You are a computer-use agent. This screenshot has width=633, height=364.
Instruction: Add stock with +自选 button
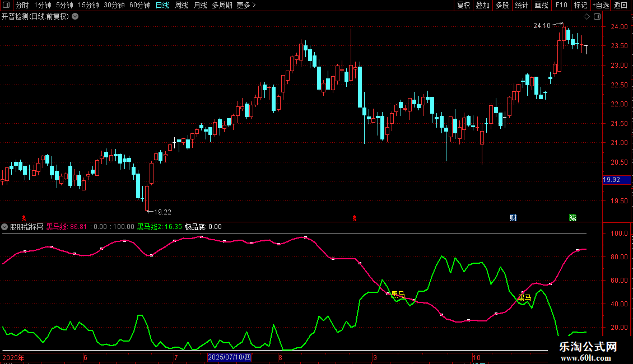(x=601, y=5)
